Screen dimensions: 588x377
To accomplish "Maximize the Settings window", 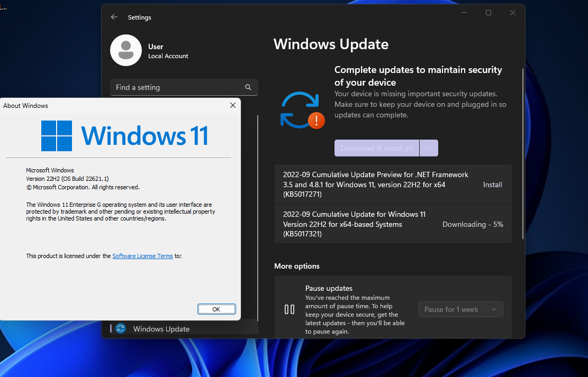I will coord(489,13).
